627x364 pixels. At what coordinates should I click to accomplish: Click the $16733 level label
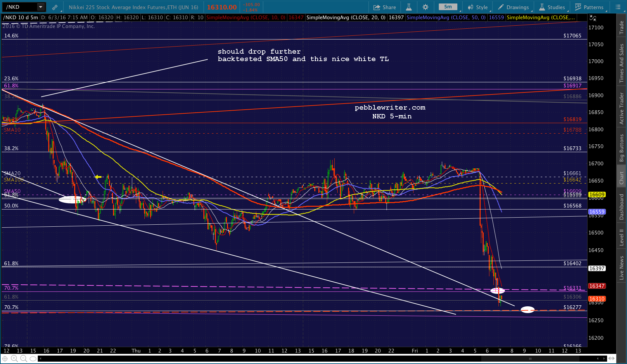(572, 148)
